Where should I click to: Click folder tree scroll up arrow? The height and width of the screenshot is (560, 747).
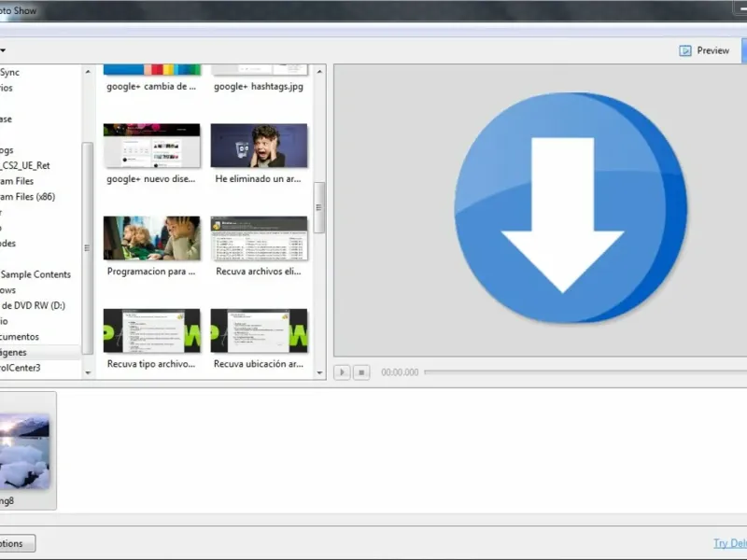pyautogui.click(x=88, y=72)
